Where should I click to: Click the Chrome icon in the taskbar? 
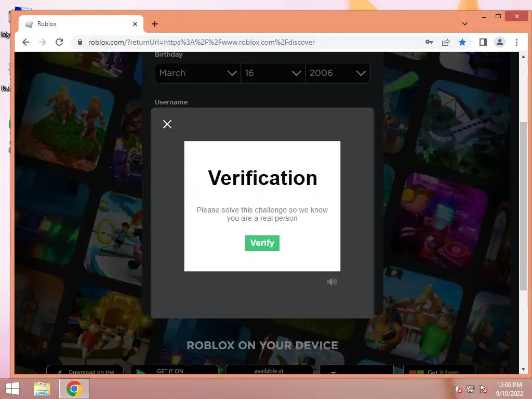[x=74, y=389]
